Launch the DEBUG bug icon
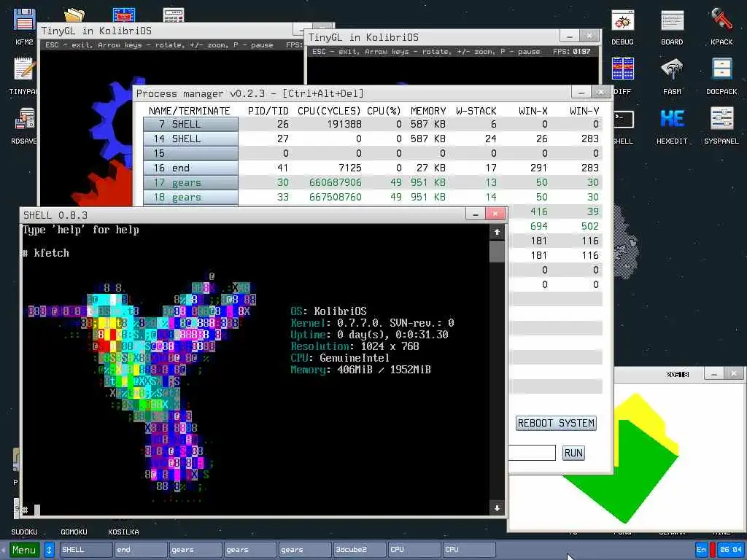 (x=623, y=21)
